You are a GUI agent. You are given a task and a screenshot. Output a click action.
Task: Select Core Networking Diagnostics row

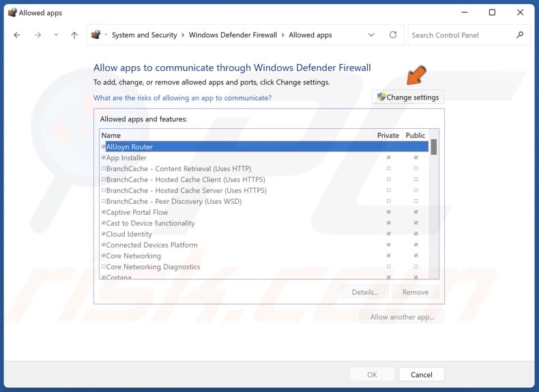click(264, 267)
